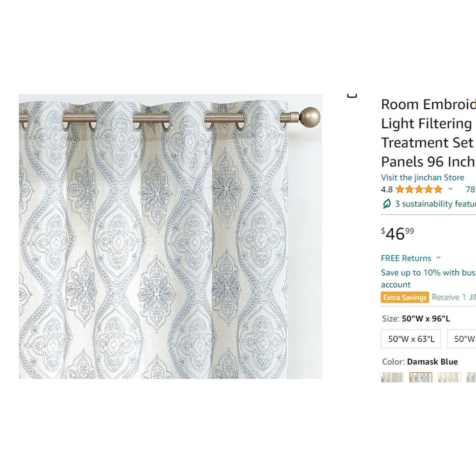Select the leftmost color swatch
Viewport: 476px width, 476px height.
click(x=392, y=377)
